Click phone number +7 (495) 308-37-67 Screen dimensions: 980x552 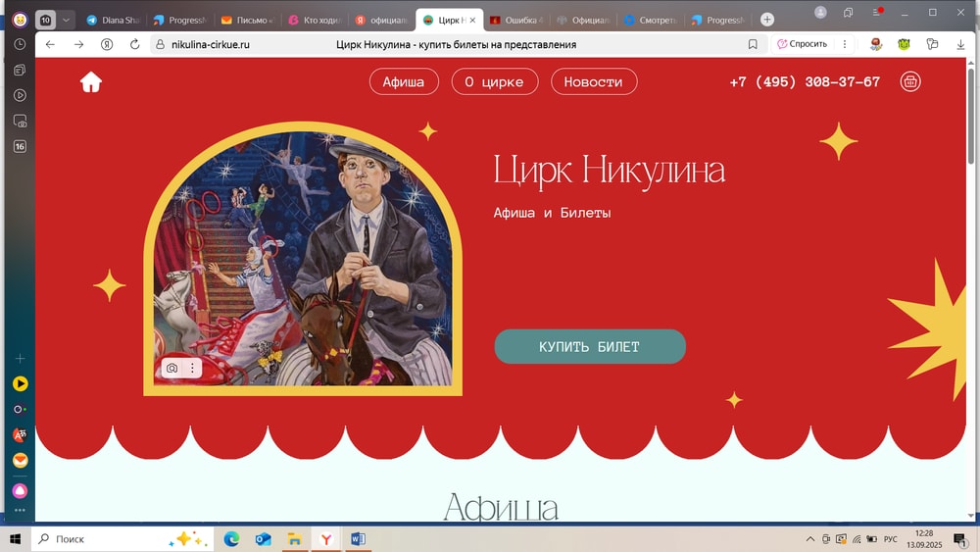(x=805, y=82)
